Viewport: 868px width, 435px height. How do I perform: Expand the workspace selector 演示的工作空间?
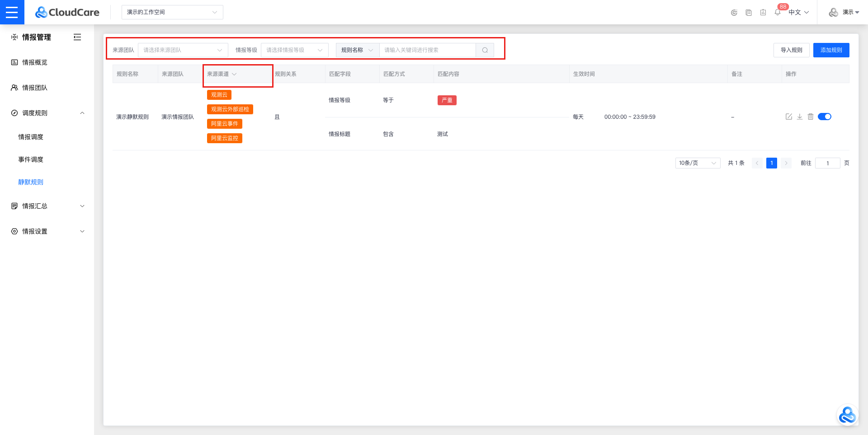(x=172, y=12)
